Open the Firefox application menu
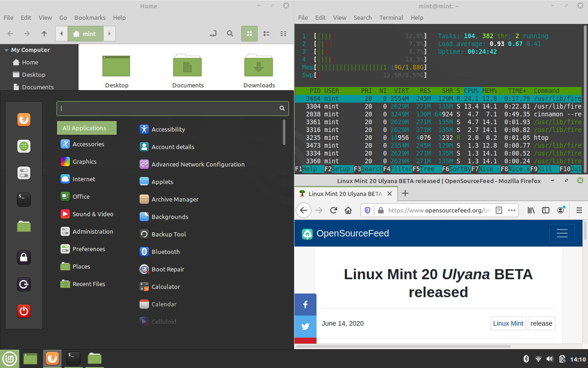 coord(579,210)
